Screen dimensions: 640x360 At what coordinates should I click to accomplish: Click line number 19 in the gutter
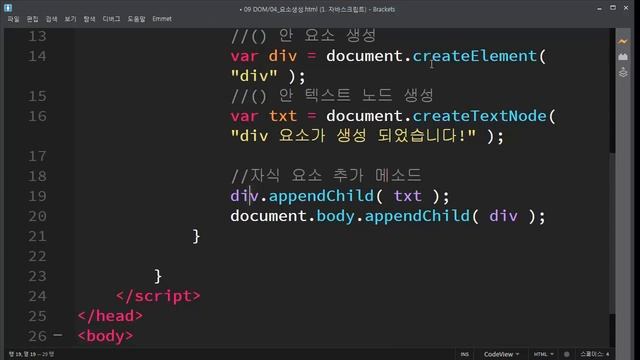click(x=37, y=196)
